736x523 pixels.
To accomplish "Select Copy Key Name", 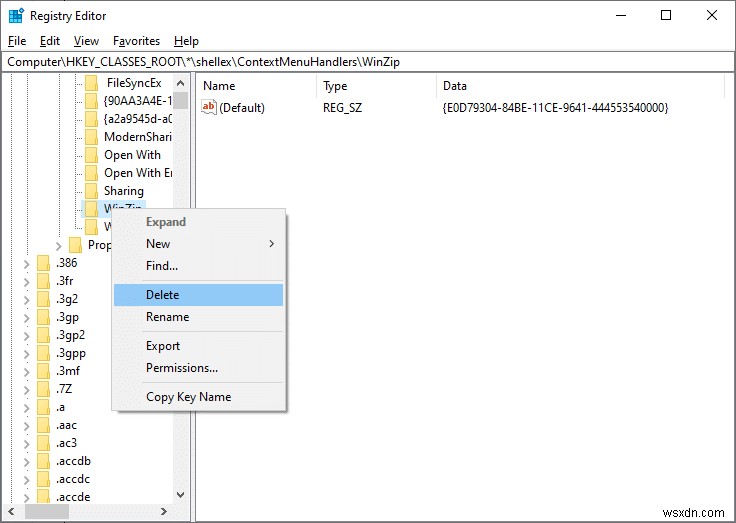I will pos(199,397).
